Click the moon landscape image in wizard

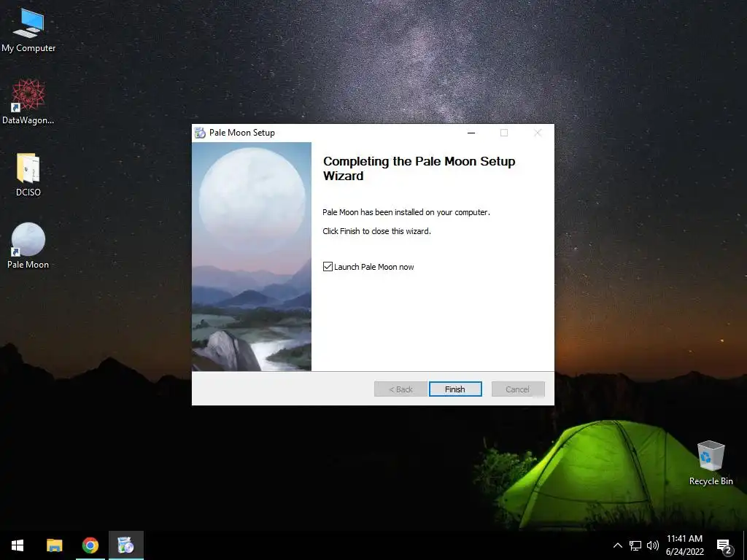pos(252,257)
